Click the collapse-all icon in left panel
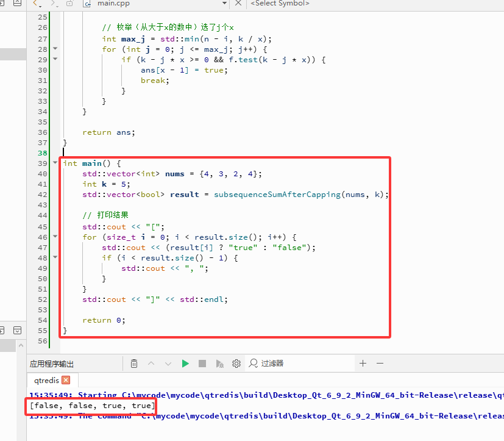The image size is (504, 441). coord(17,331)
